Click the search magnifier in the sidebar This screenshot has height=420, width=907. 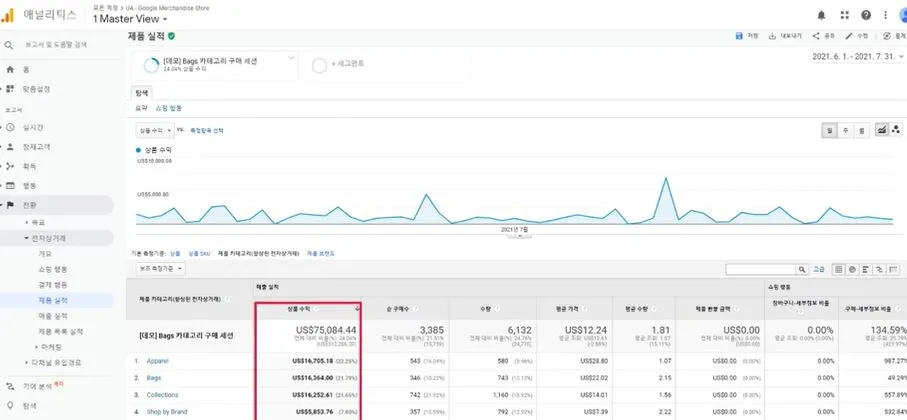pos(9,45)
